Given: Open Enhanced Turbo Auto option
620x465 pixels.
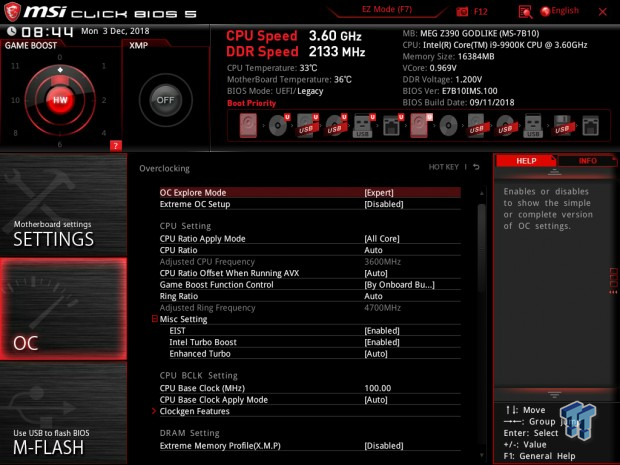Looking at the screenshot, I should click(310, 353).
